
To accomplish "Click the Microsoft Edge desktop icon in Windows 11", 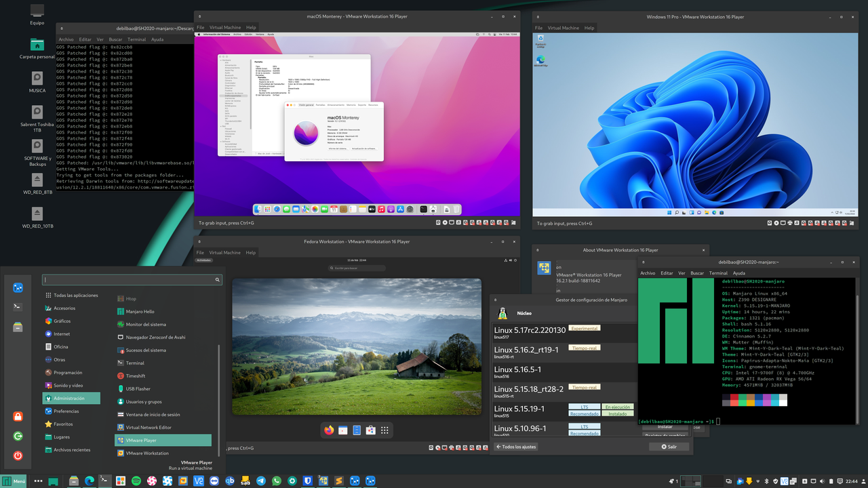I will tap(540, 60).
